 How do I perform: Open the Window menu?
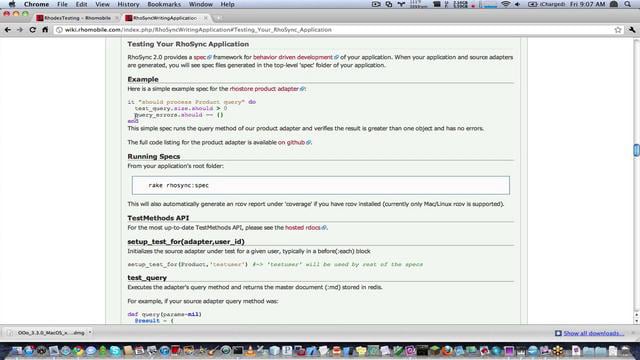[200, 4]
